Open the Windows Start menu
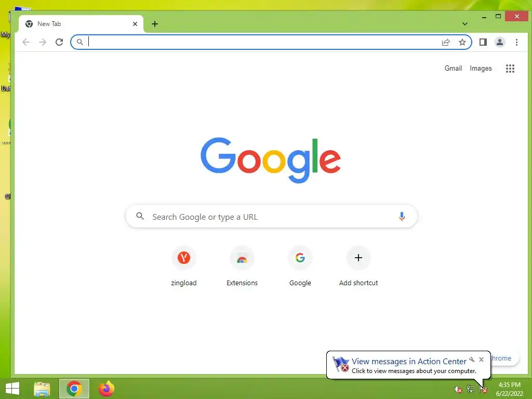 (12, 389)
